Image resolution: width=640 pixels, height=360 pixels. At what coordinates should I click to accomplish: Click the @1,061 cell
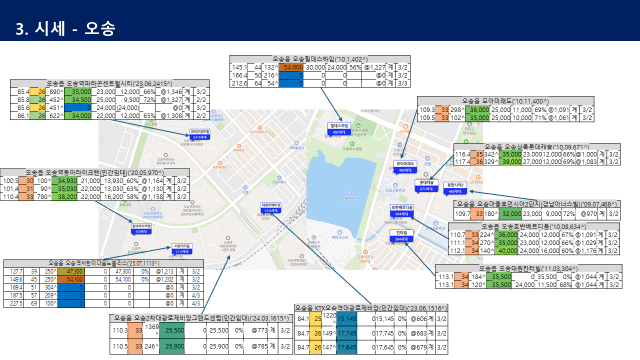(x=557, y=118)
